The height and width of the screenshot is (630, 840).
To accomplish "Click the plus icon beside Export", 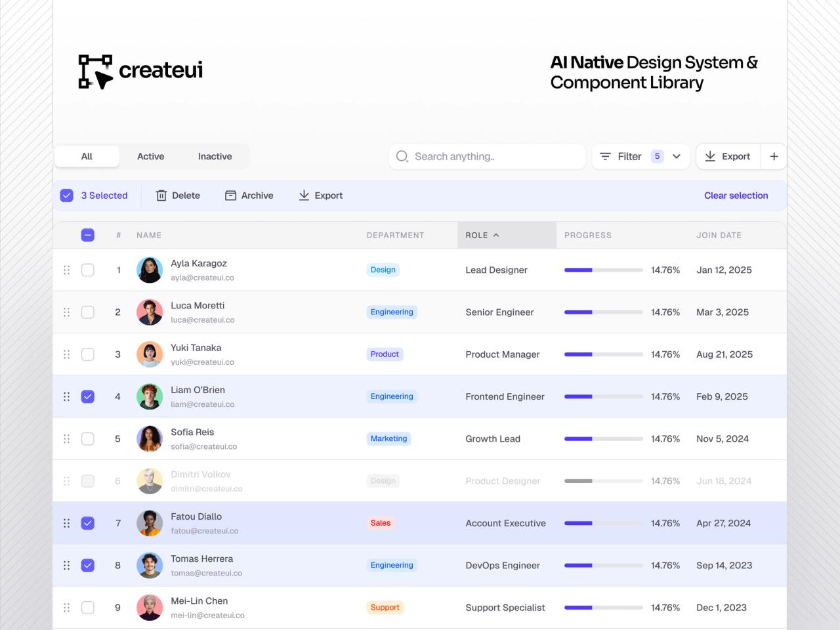I will coord(774,156).
